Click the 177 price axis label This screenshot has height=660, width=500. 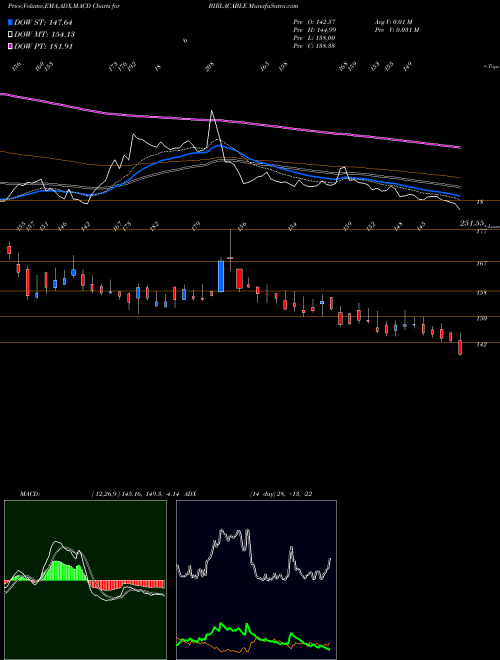481,231
